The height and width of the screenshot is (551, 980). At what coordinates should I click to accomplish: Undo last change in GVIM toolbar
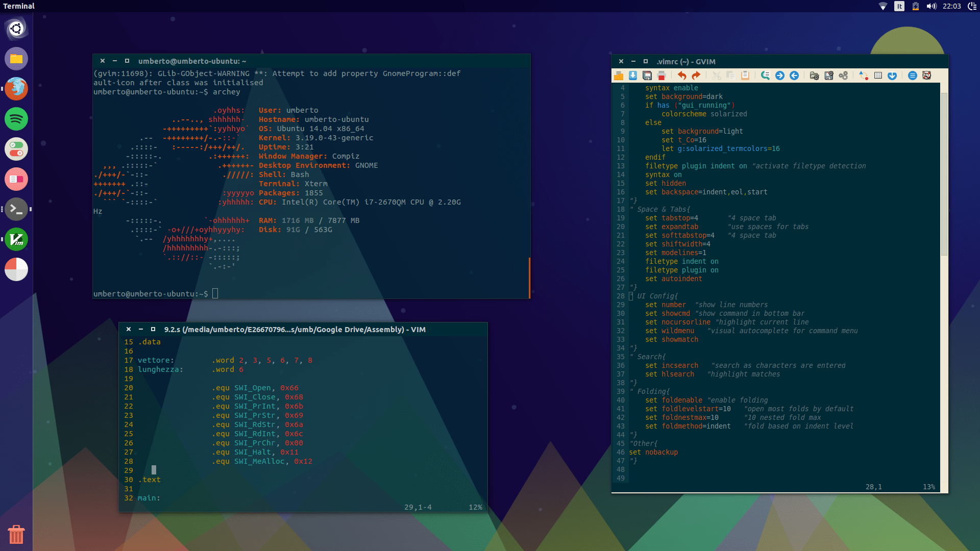pos(682,76)
